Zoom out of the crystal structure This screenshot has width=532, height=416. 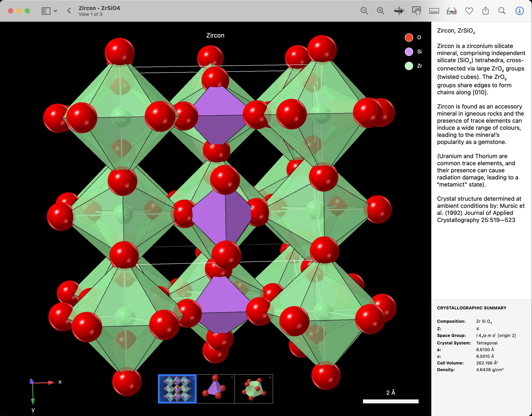coord(364,11)
